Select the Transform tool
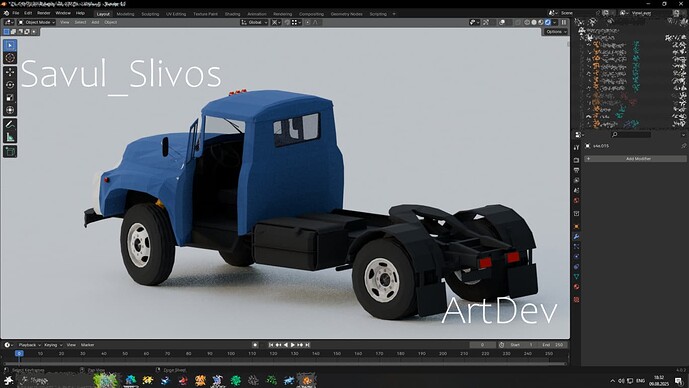The image size is (689, 388). click(x=10, y=110)
